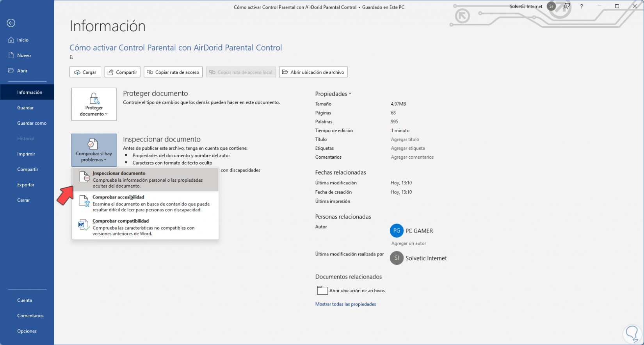The image size is (644, 345).
Task: Click the Inicio home icon
Action: (x=11, y=40)
